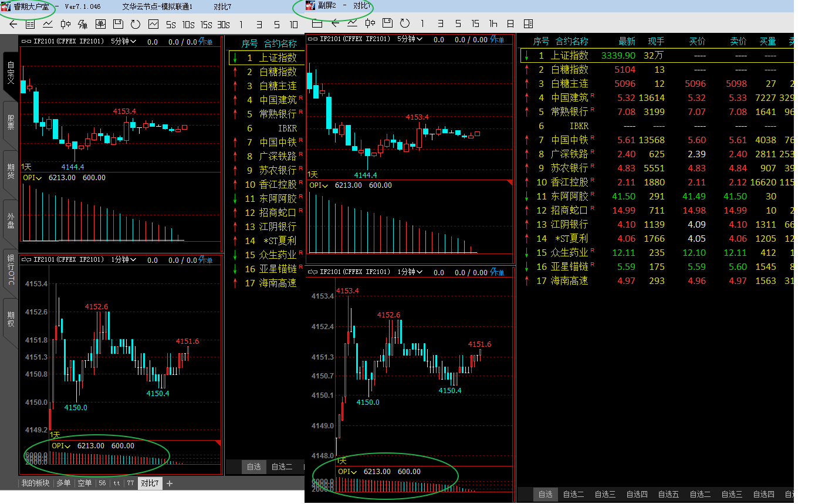Select the 30s interval button

click(x=223, y=25)
